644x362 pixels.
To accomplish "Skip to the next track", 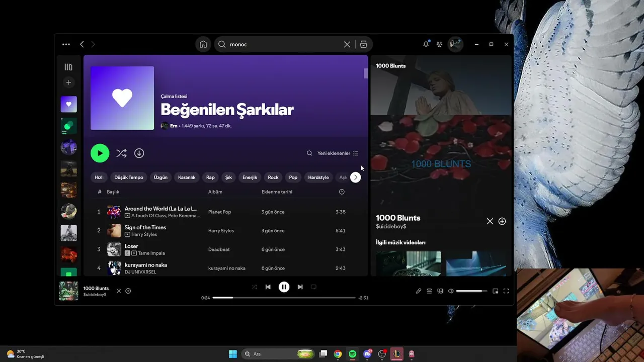I will click(300, 287).
